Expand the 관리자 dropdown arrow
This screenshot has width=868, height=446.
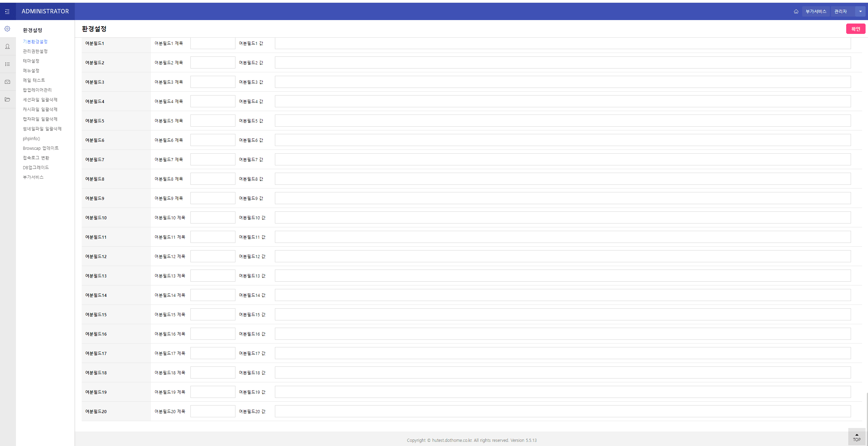pyautogui.click(x=860, y=11)
